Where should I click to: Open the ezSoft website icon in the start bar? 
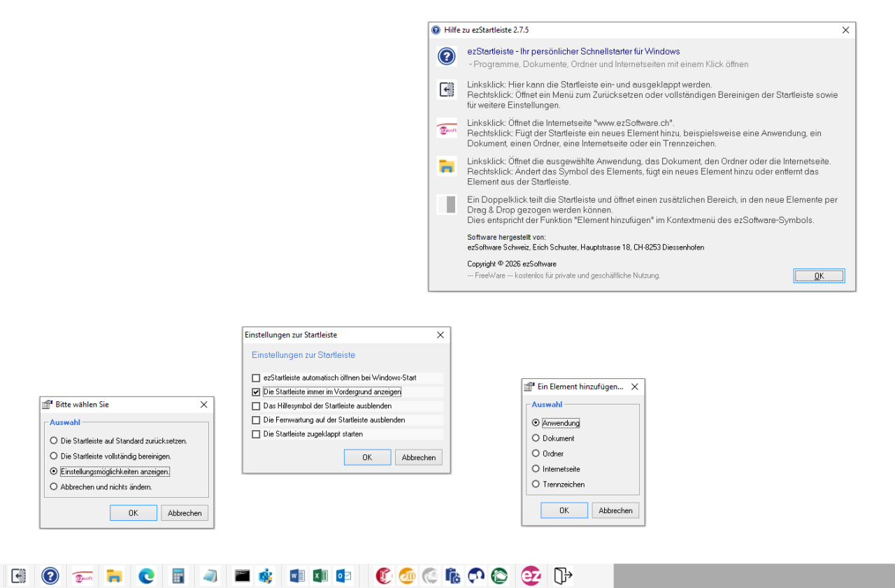coord(83,576)
